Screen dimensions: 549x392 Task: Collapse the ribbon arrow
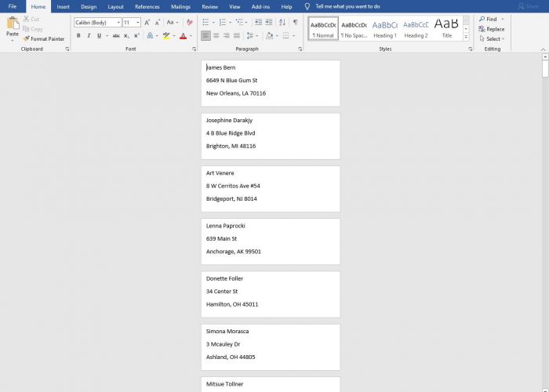(x=544, y=49)
